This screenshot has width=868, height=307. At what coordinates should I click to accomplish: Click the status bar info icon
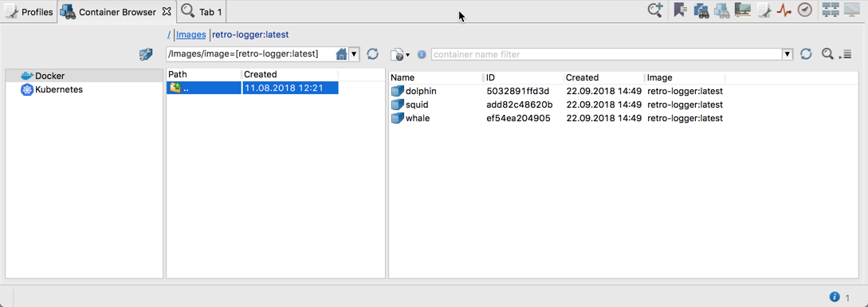pyautogui.click(x=835, y=297)
